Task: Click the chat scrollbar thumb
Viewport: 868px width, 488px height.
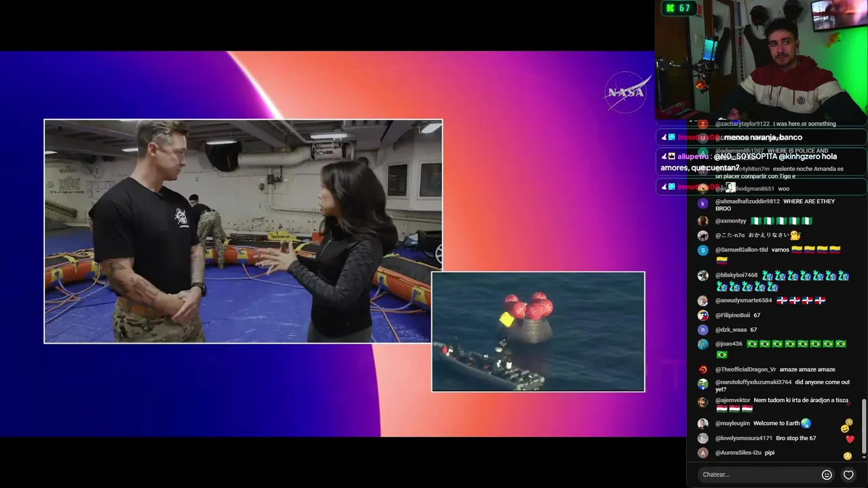Action: tap(864, 426)
